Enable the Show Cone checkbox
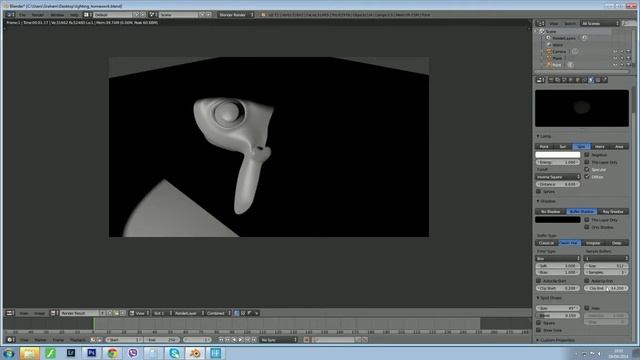Image resolution: width=640 pixels, height=360 pixels. [x=539, y=330]
